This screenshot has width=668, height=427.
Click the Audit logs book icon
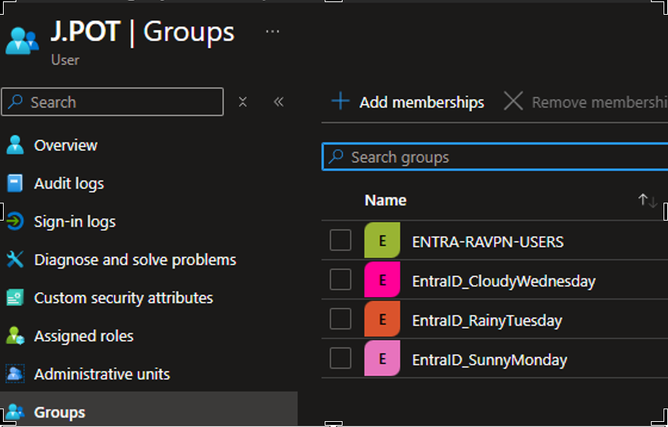click(15, 183)
